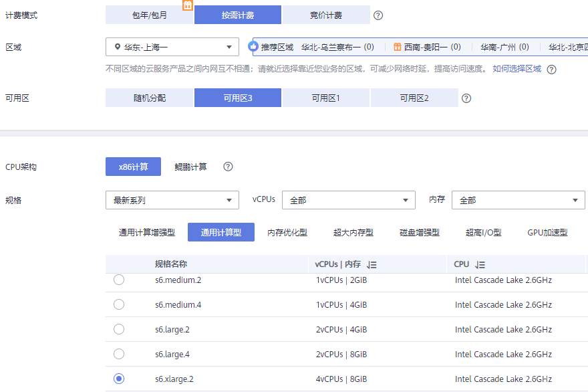Click 1vCPUs | 2GiB cell

point(341,280)
